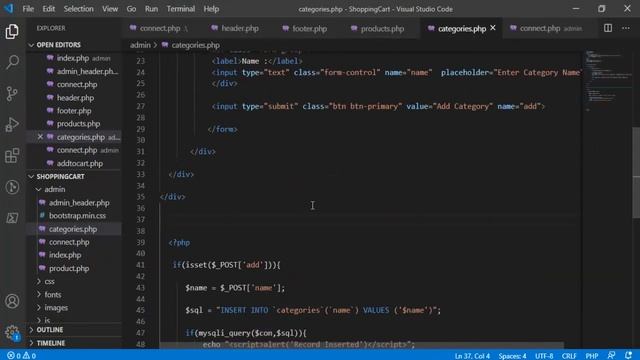The height and width of the screenshot is (360, 640).
Task: Open the Selection menu
Action: pyautogui.click(x=78, y=9)
